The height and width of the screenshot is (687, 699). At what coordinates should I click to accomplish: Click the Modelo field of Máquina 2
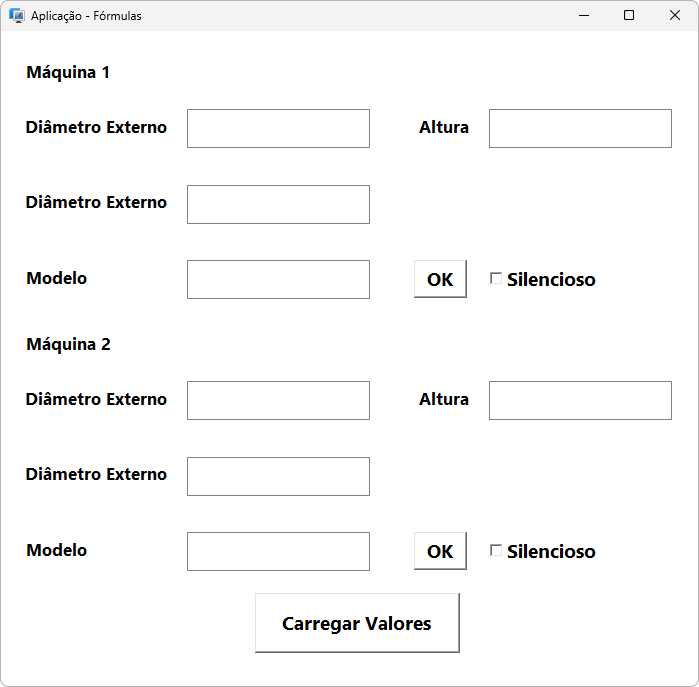278,551
